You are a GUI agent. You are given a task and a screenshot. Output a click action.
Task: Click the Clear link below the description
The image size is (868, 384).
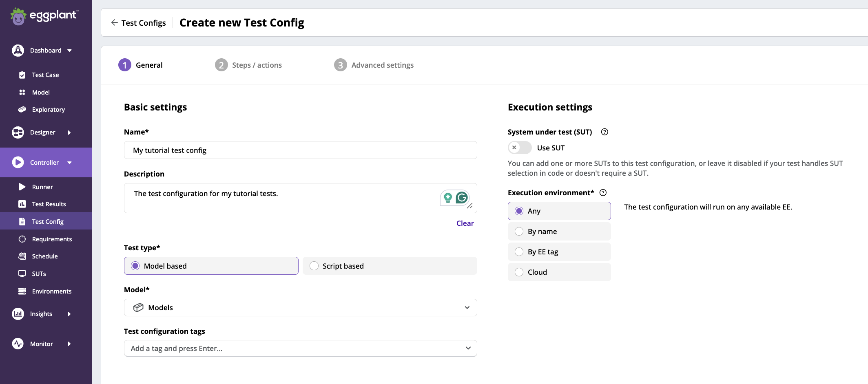coord(465,223)
